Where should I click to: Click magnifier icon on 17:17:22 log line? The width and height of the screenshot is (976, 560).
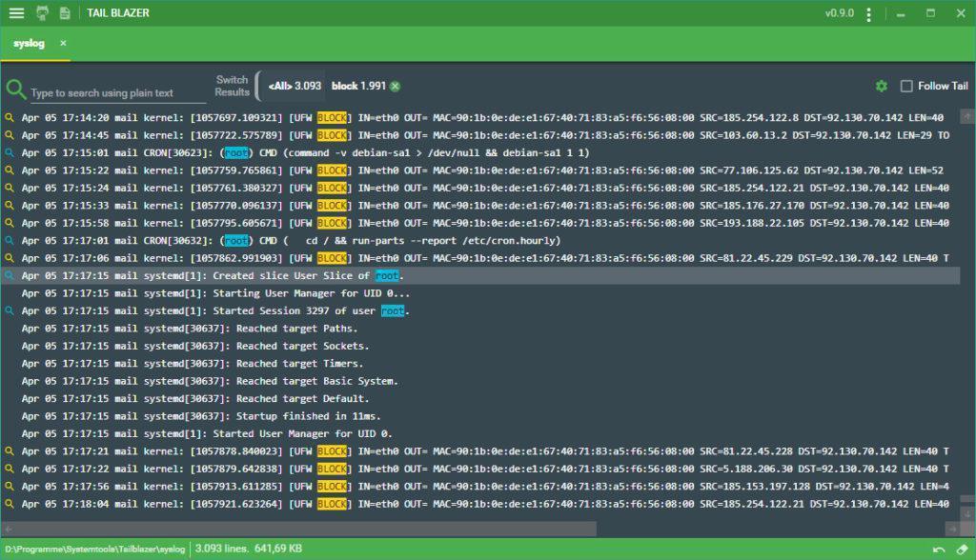(10, 469)
